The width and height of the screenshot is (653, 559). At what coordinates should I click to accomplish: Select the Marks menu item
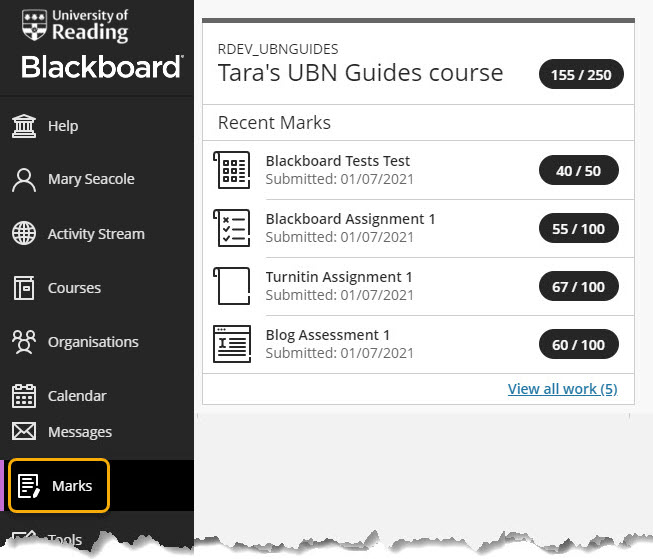click(x=59, y=486)
